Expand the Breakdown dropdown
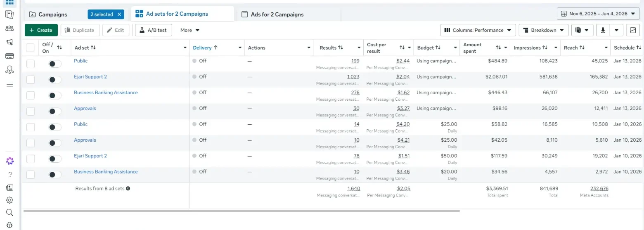644x230 pixels. point(544,30)
